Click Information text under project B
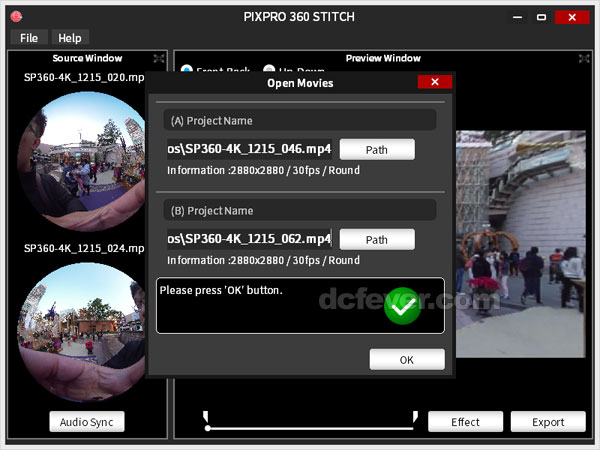The image size is (600, 450). coord(263,260)
